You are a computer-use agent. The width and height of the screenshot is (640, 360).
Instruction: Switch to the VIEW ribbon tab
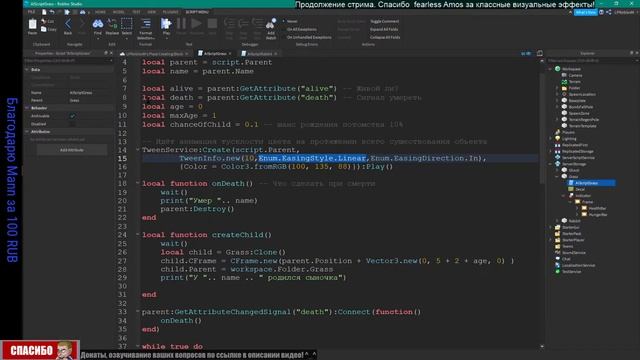tap(151, 12)
